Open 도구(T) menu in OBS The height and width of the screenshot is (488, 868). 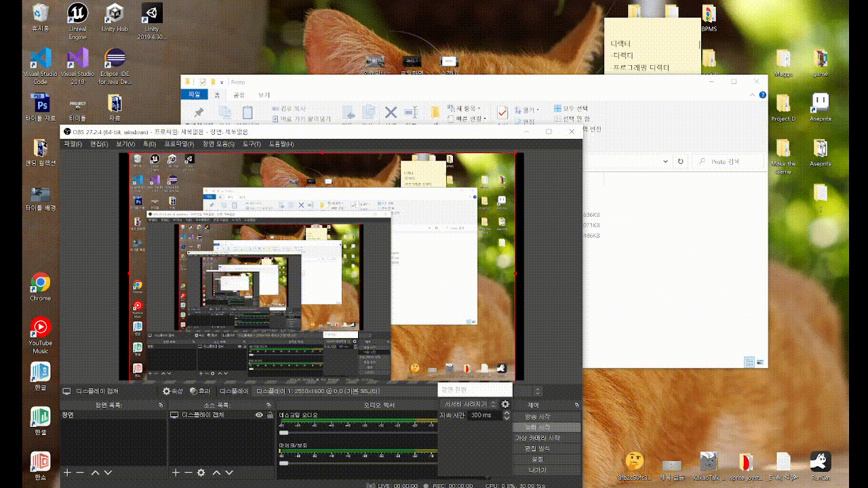point(252,144)
